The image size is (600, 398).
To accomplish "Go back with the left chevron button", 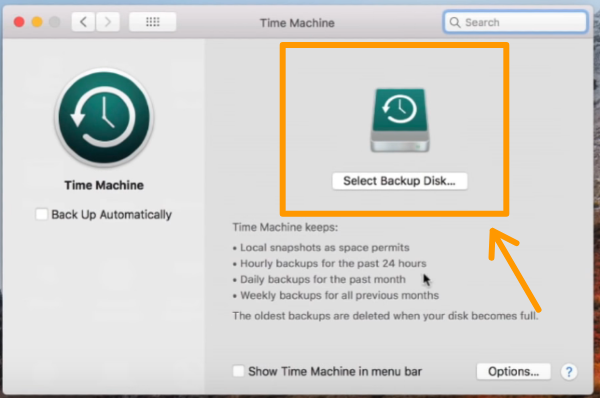I will tap(83, 22).
